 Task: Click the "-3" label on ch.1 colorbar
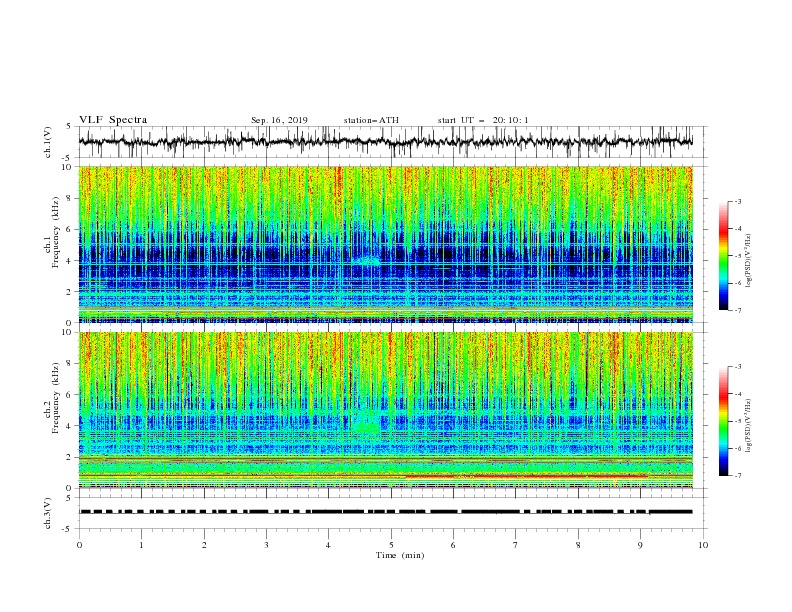click(738, 201)
